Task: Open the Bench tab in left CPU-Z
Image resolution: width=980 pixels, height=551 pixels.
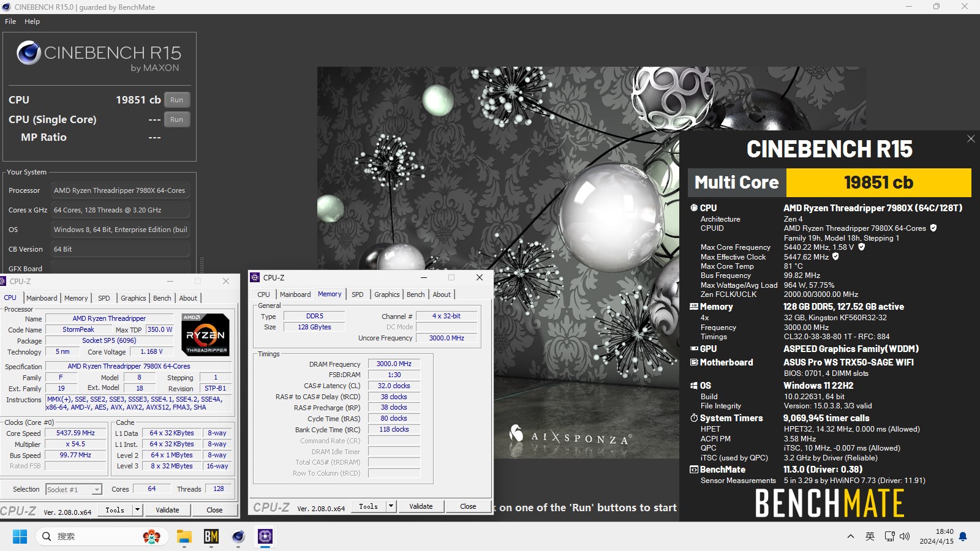Action: [162, 298]
